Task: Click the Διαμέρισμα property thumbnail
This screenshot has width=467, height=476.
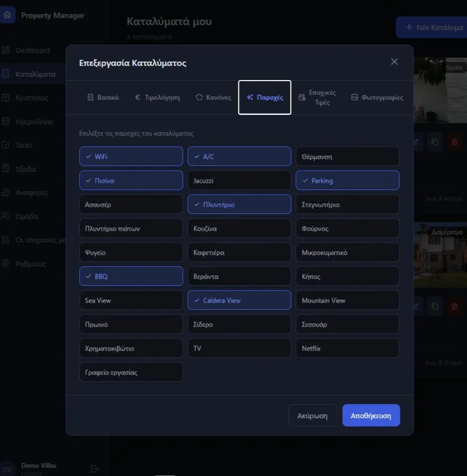Action: (441, 255)
